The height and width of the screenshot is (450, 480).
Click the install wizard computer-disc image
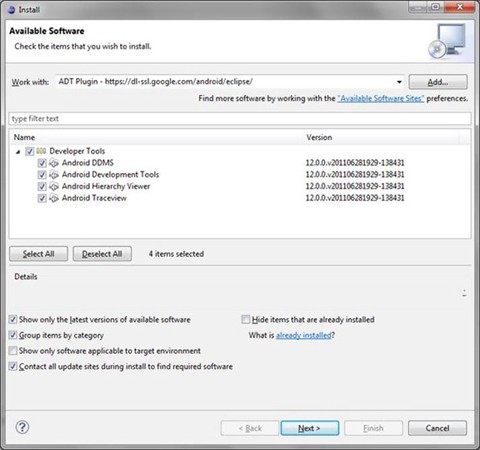click(448, 41)
